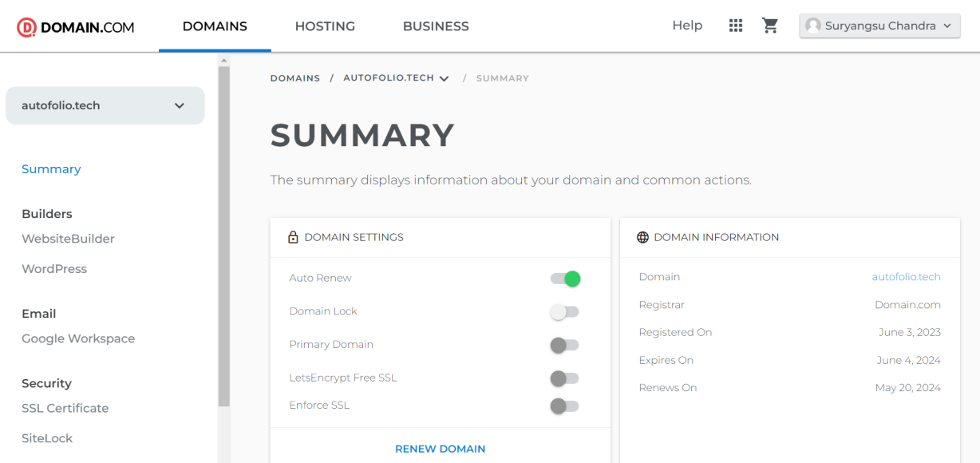This screenshot has height=463, width=980.
Task: Turn off Auto Renew toggle
Action: tap(564, 279)
